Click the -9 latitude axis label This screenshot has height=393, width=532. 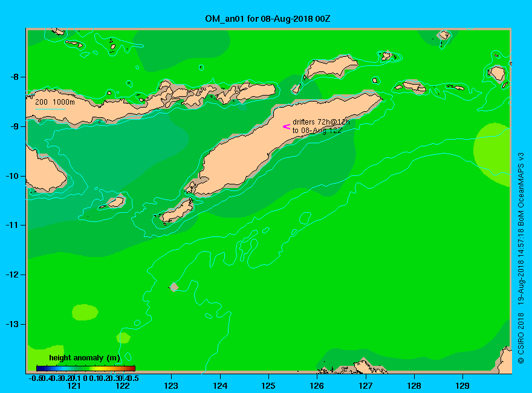tap(15, 126)
